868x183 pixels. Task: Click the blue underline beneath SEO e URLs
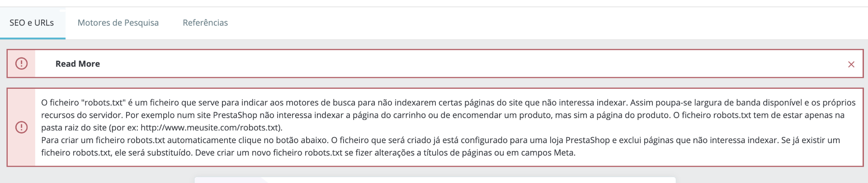point(33,38)
